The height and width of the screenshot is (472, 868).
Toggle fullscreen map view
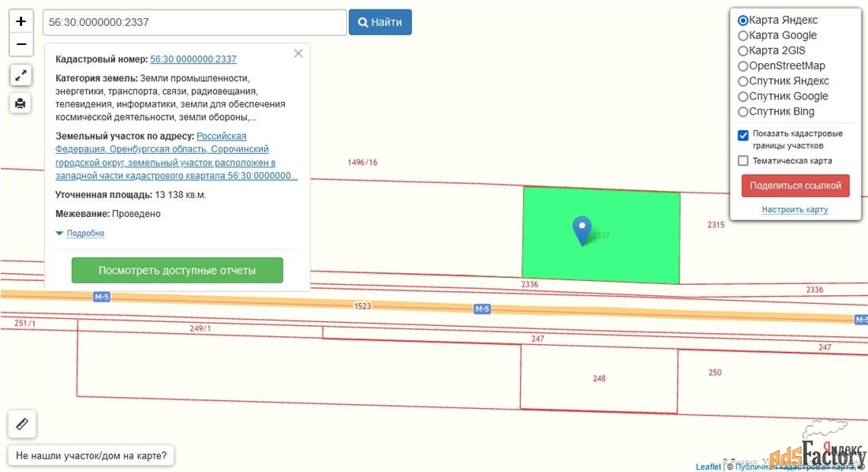click(x=21, y=75)
